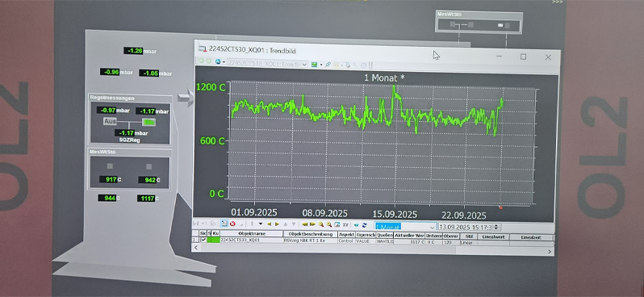The height and width of the screenshot is (297, 644).
Task: Switch SGZReg to Aus
Action: click(110, 121)
